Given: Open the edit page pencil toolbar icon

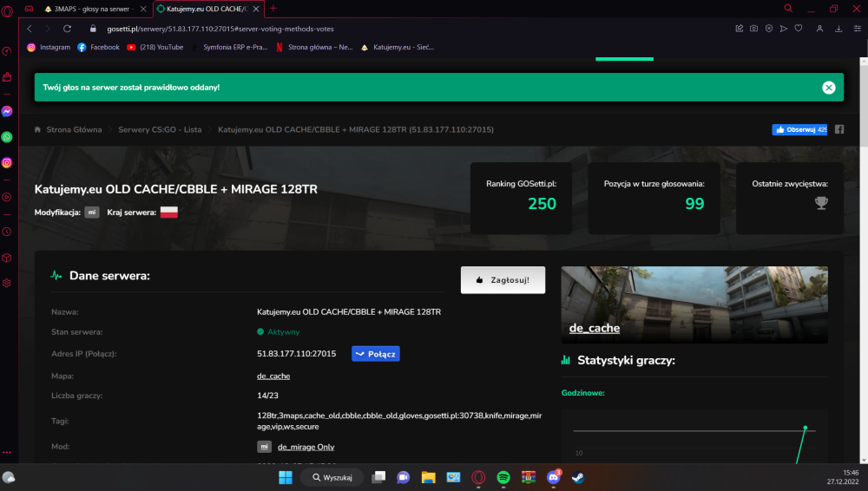Looking at the screenshot, I should click(x=739, y=29).
